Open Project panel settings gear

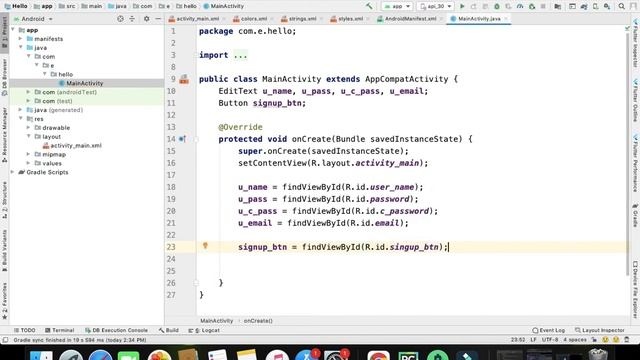(x=147, y=19)
